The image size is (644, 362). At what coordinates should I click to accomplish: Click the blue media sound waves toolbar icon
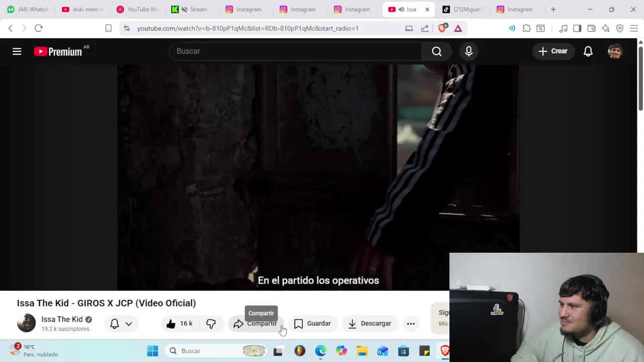coord(512,28)
